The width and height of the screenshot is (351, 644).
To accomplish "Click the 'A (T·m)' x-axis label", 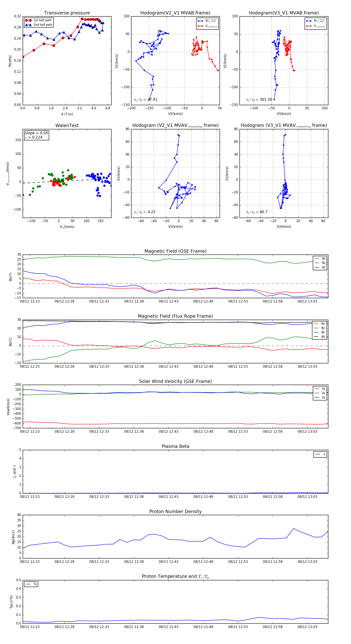I will pos(67,114).
